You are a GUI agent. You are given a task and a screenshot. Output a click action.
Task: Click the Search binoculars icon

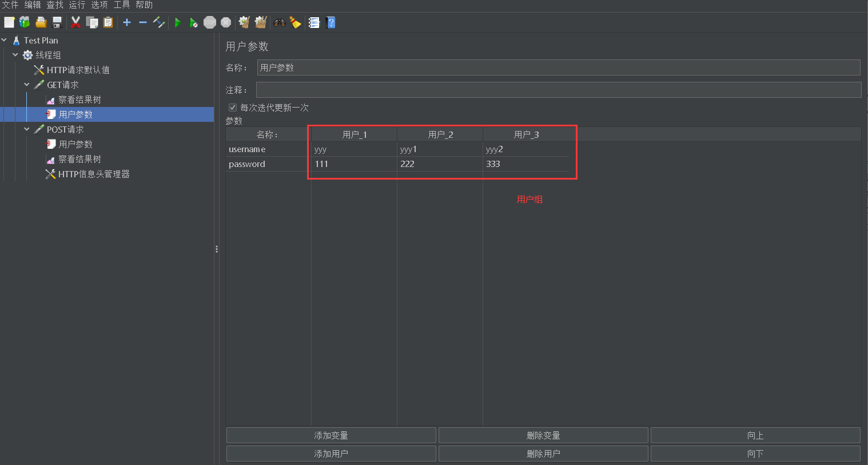point(280,22)
